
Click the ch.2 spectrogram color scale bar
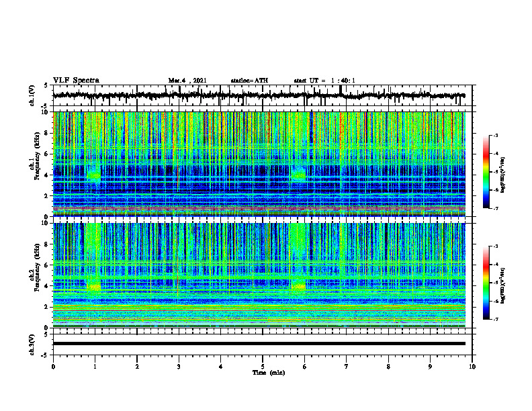[486, 283]
